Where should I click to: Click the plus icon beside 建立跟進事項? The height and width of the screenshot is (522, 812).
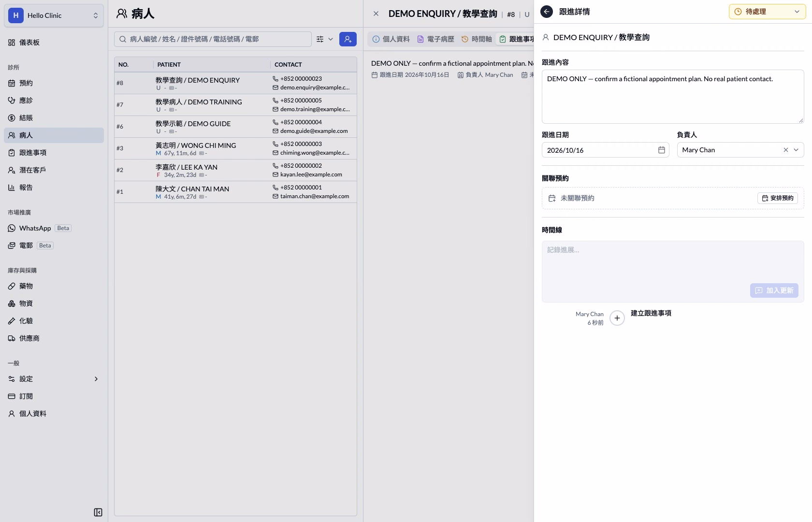click(x=617, y=318)
